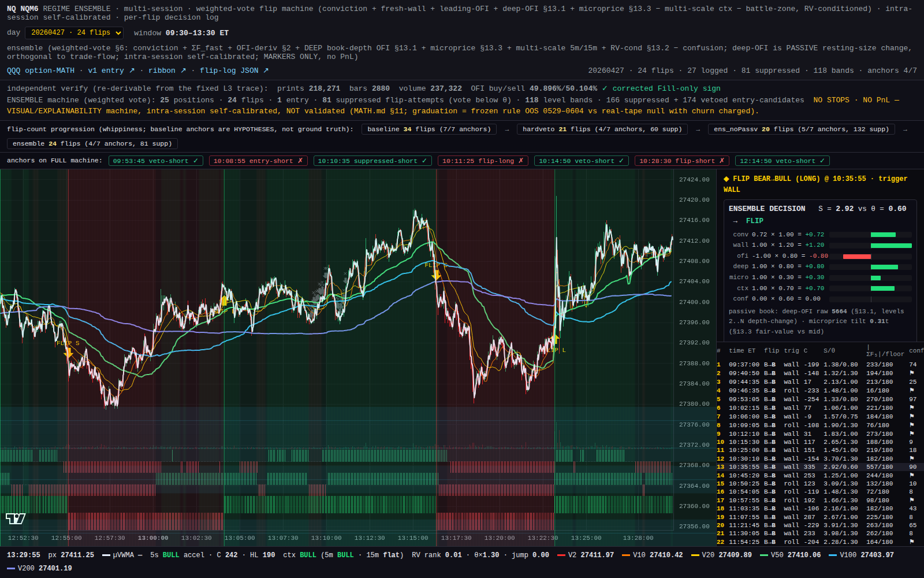Select the ensemble 24 flips chip
The height and width of the screenshot is (578, 924).
pos(92,143)
